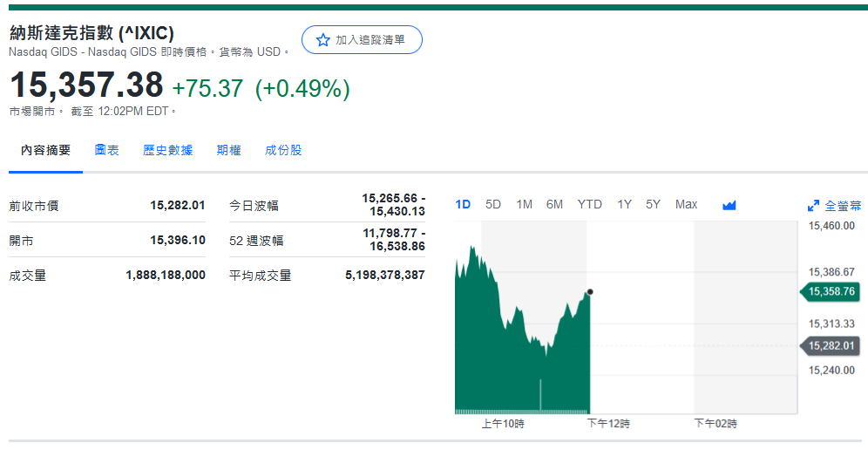Click the 15,282.01 previous close label on chart
The height and width of the screenshot is (450, 868).
point(831,346)
